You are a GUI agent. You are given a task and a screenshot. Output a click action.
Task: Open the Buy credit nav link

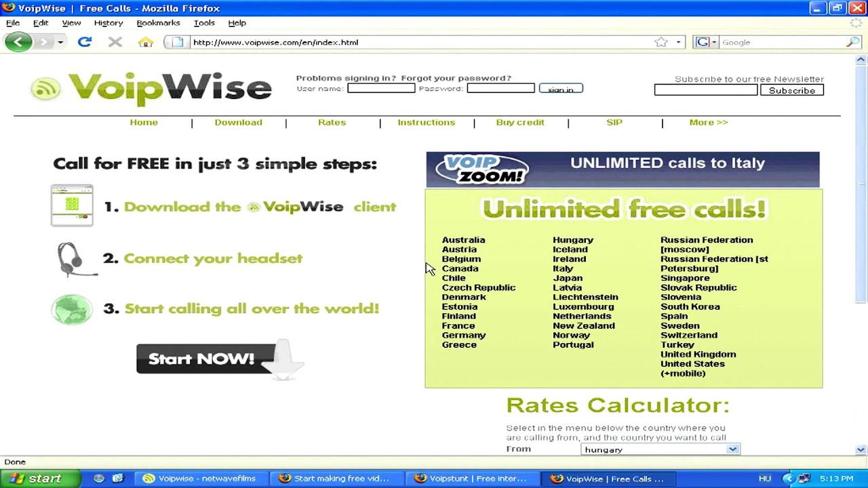[x=520, y=122]
